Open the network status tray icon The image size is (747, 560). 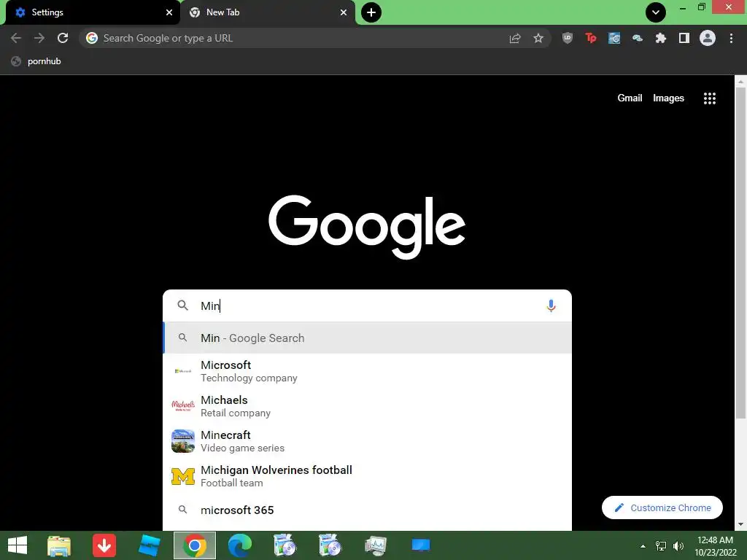[x=661, y=546]
